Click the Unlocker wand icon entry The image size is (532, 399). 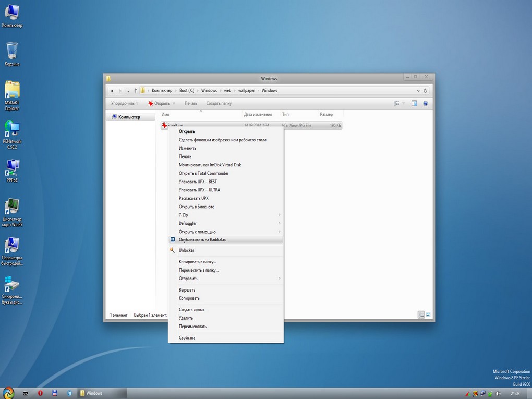(x=172, y=250)
